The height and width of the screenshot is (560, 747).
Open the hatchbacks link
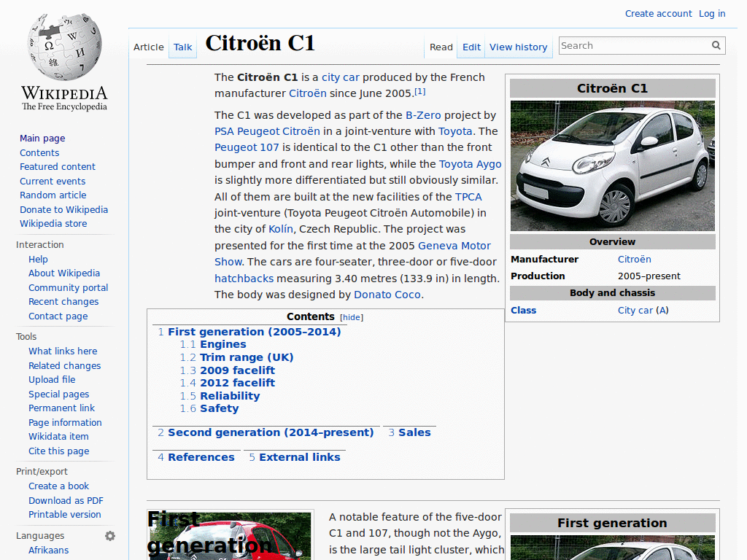click(244, 279)
